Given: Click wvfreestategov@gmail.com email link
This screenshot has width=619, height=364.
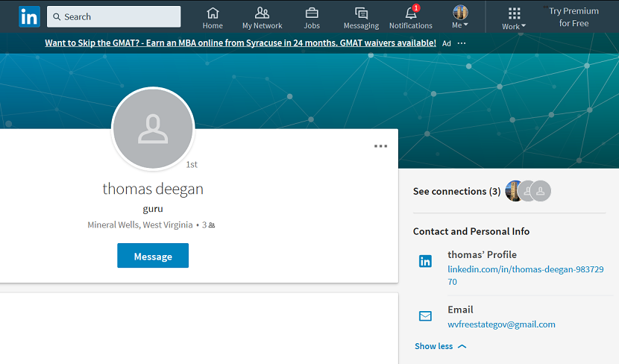Looking at the screenshot, I should (501, 324).
